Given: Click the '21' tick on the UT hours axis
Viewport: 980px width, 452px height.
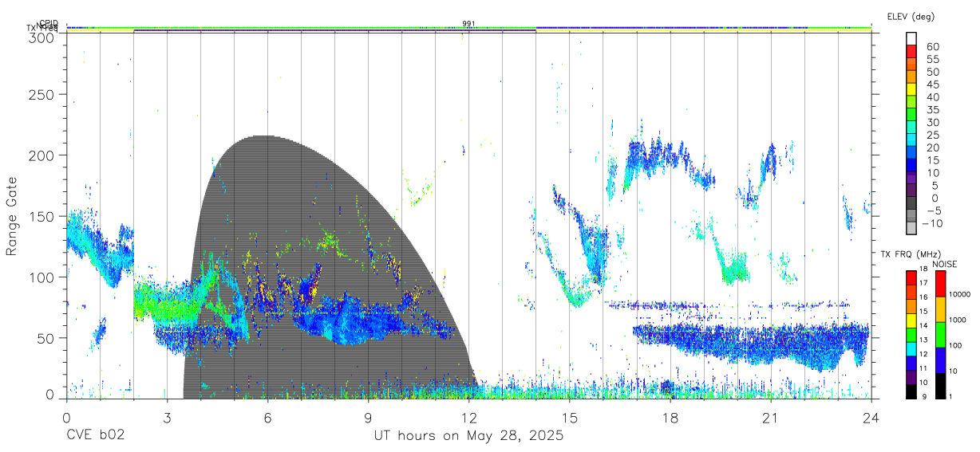Looking at the screenshot, I should (x=770, y=418).
